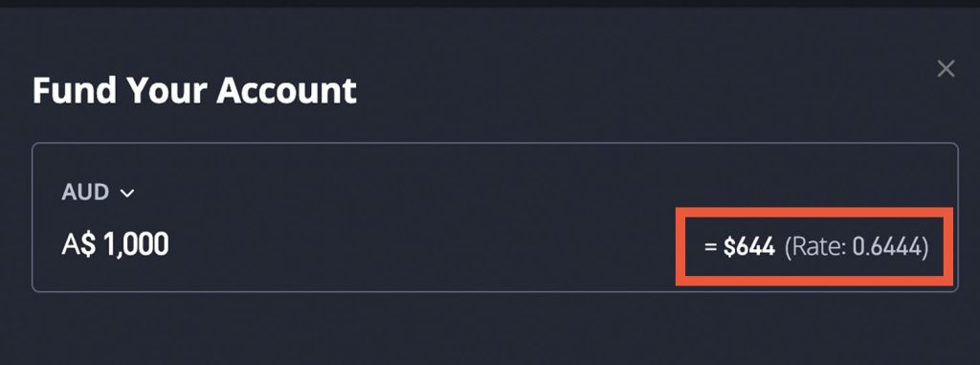Click the word Fund in the heading

coord(75,90)
